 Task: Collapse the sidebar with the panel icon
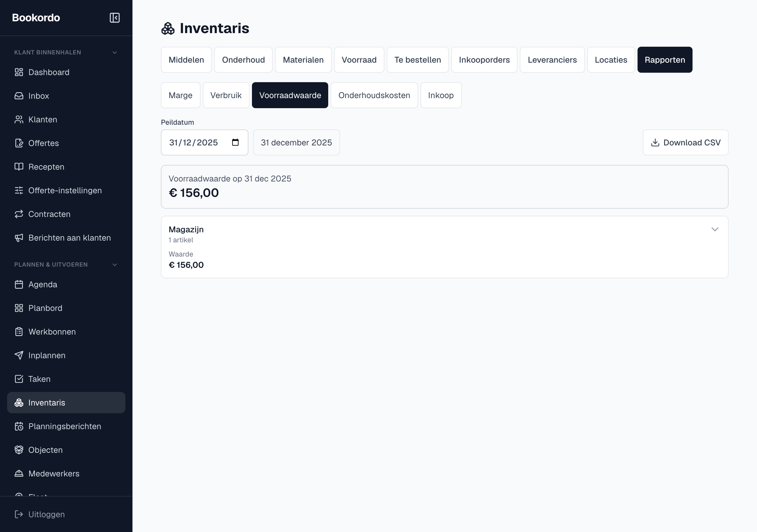114,18
